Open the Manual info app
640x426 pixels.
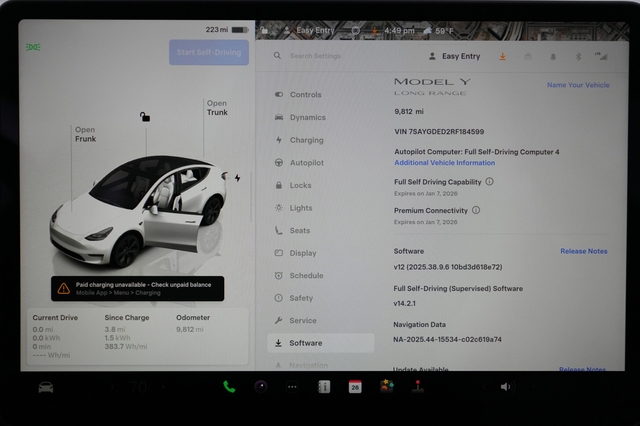point(324,386)
